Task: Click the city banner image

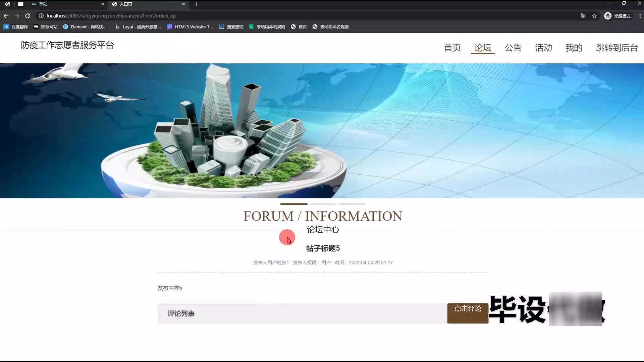Action: [322, 131]
